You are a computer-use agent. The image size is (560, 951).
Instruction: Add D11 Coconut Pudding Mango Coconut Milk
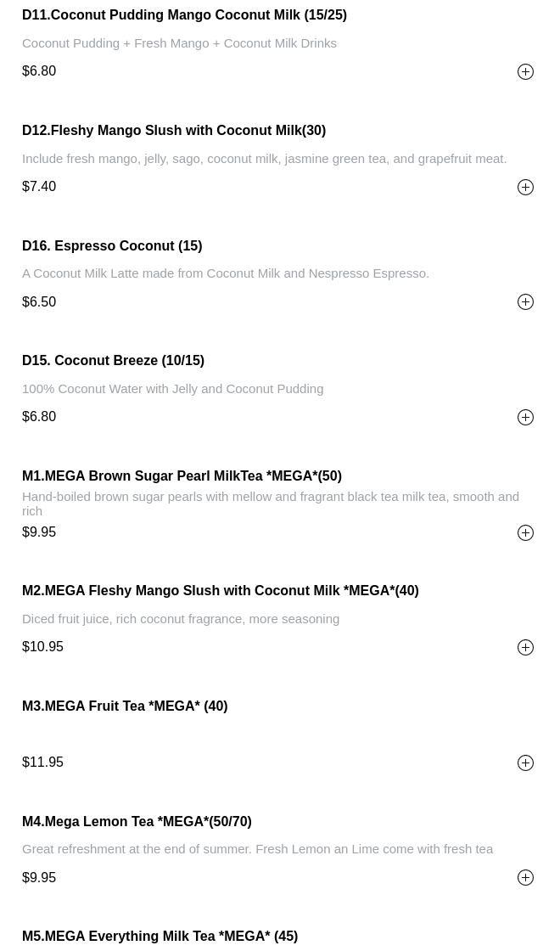coord(525,72)
